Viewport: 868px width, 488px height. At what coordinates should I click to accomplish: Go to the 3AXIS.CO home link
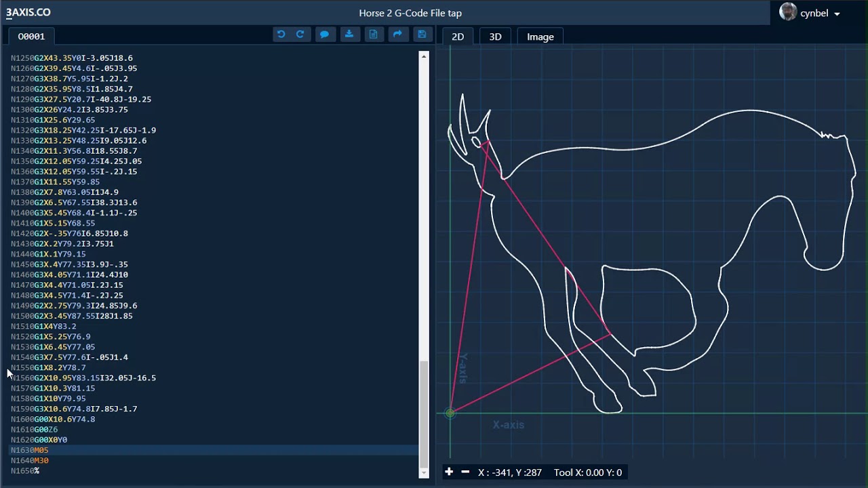click(28, 12)
